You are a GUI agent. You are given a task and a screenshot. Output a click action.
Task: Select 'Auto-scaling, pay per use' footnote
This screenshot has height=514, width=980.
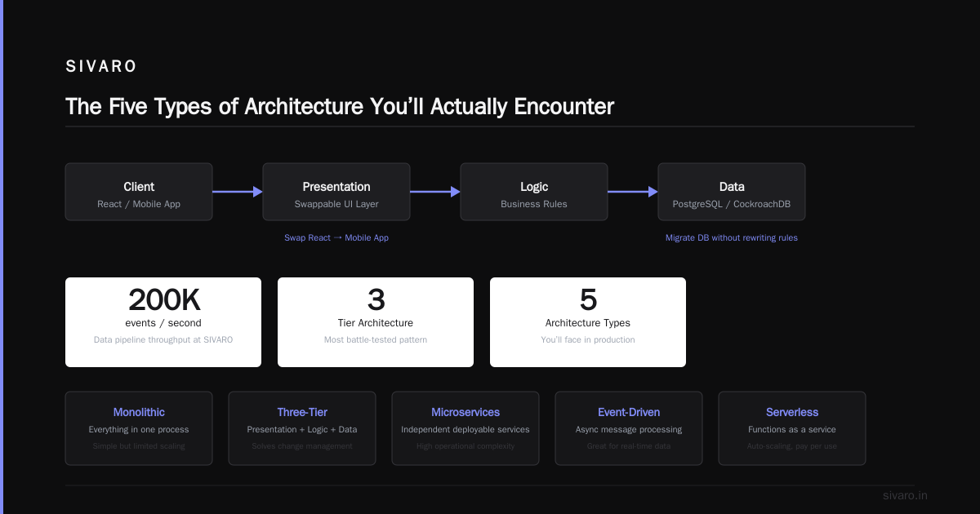pos(792,446)
